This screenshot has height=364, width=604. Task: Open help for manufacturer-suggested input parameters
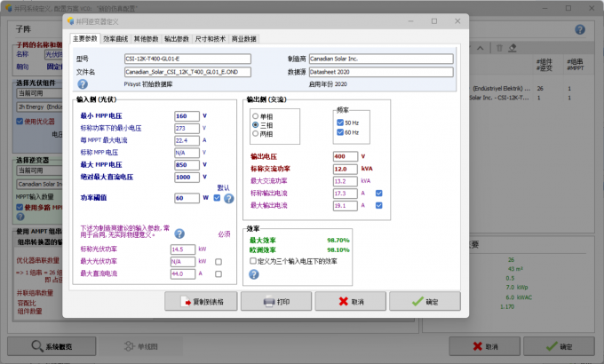click(179, 233)
